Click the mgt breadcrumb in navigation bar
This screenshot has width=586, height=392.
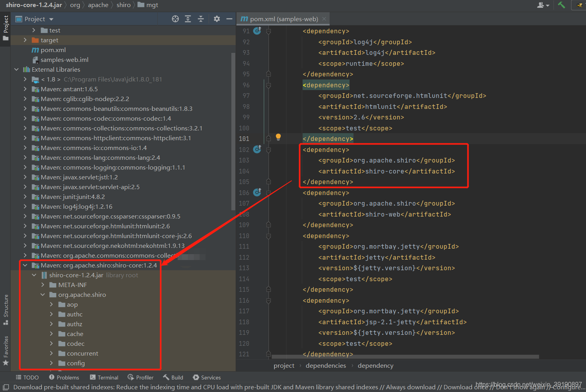[148, 5]
